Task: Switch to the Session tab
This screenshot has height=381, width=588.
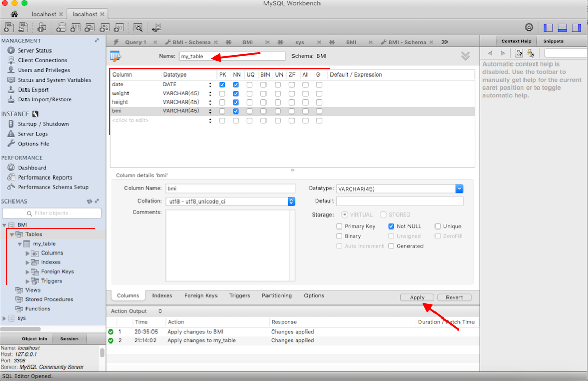Action: [x=69, y=339]
